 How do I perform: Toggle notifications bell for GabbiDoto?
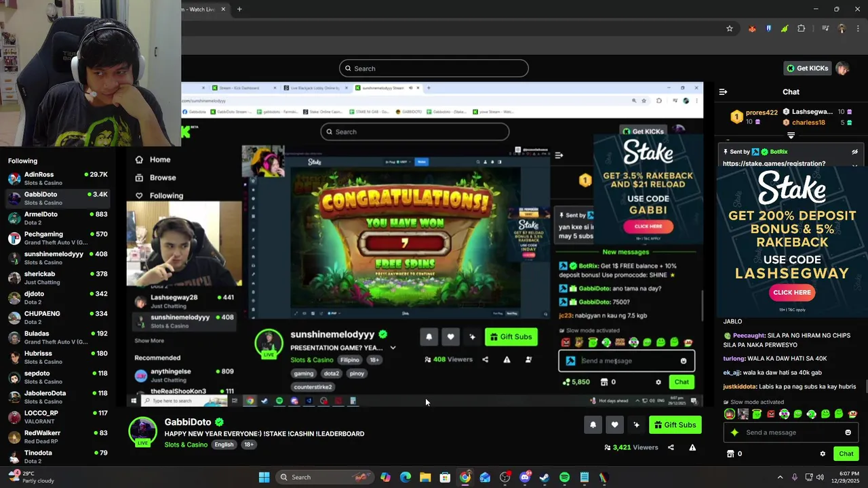pyautogui.click(x=593, y=425)
